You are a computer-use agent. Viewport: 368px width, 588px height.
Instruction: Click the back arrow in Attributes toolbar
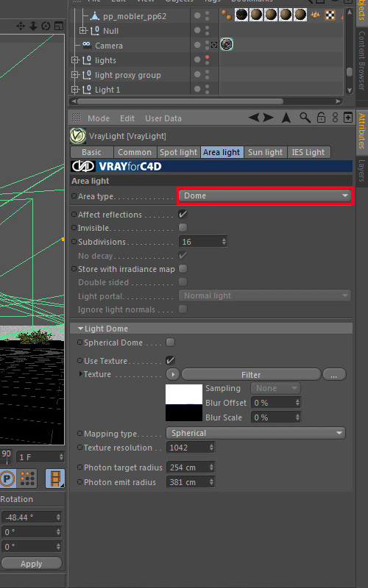click(253, 118)
